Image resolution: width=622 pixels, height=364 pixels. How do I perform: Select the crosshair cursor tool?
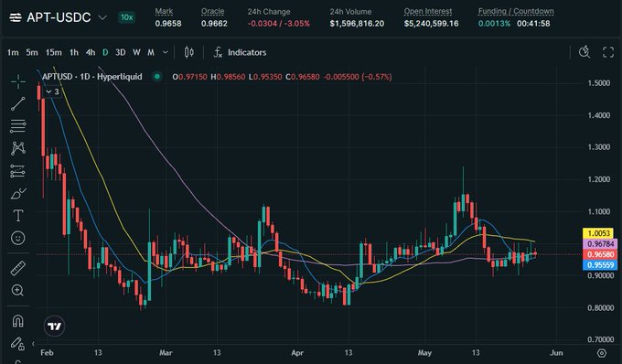click(18, 81)
